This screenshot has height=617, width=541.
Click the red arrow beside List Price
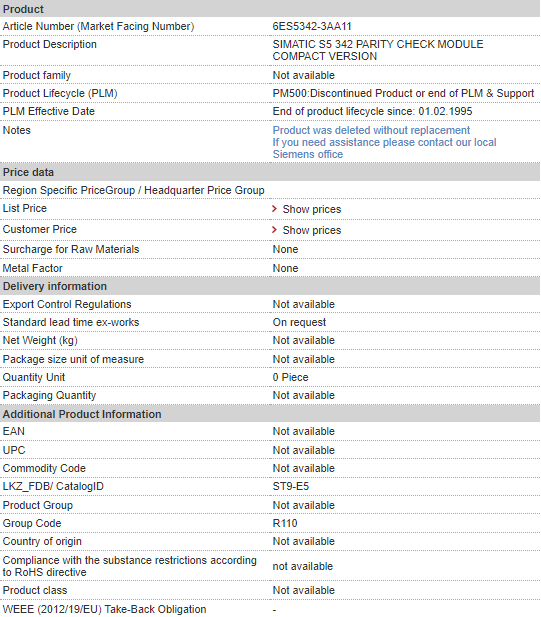pyautogui.click(x=275, y=209)
